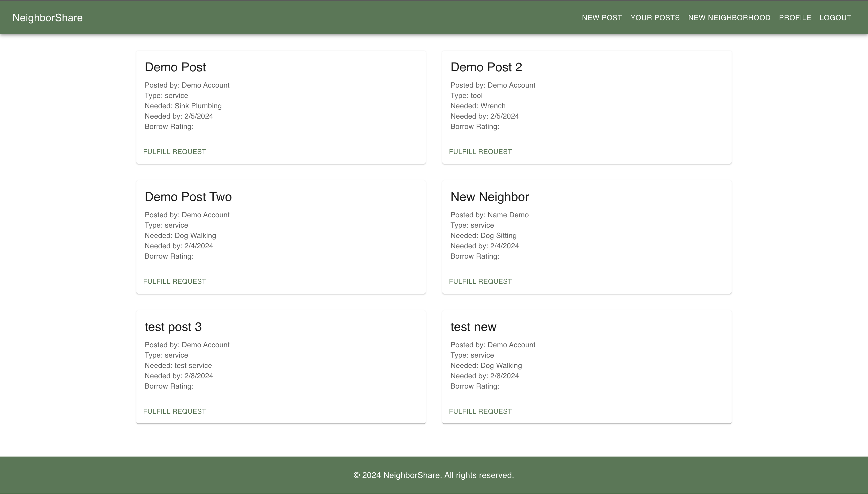Image resolution: width=868 pixels, height=494 pixels.
Task: Open the New Post page
Action: tap(602, 18)
